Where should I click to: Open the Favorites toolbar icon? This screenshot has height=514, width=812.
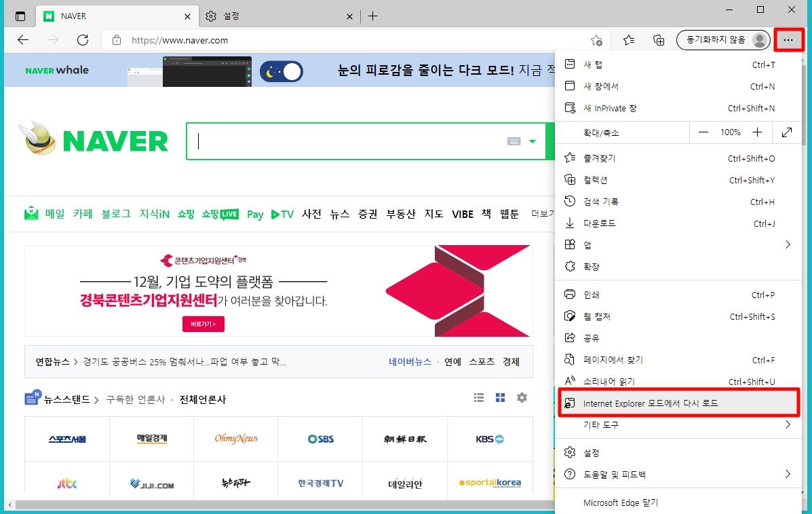[629, 40]
